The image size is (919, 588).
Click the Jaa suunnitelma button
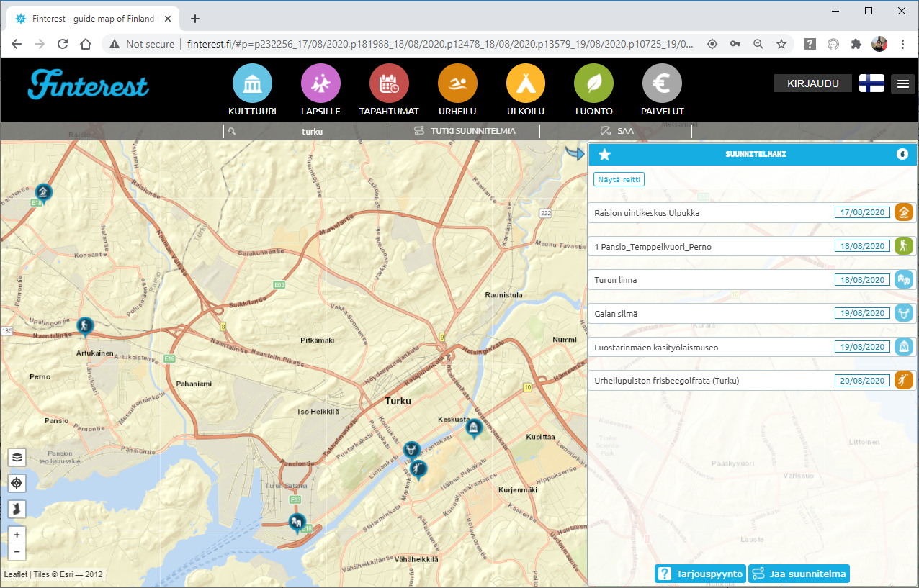coord(799,574)
